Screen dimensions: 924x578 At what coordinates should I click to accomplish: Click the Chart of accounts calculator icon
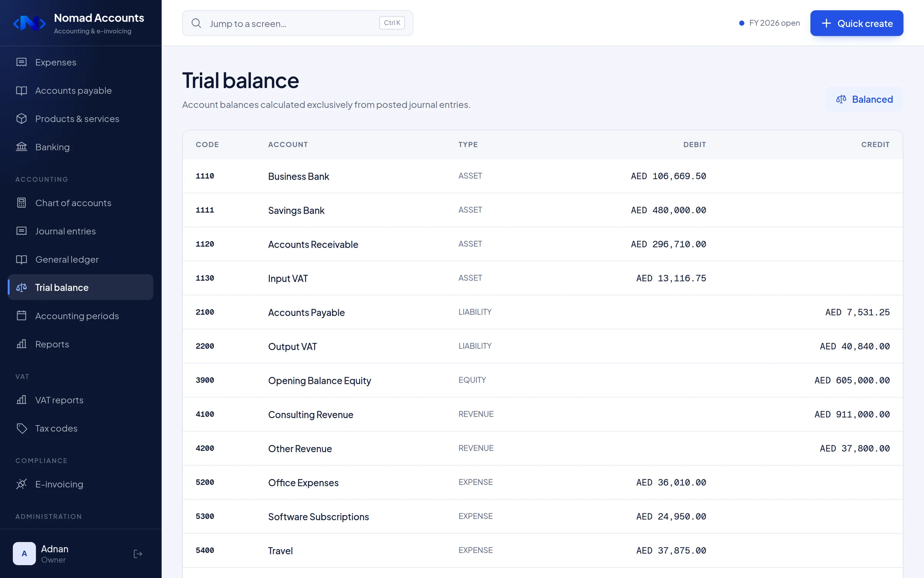[x=22, y=203]
